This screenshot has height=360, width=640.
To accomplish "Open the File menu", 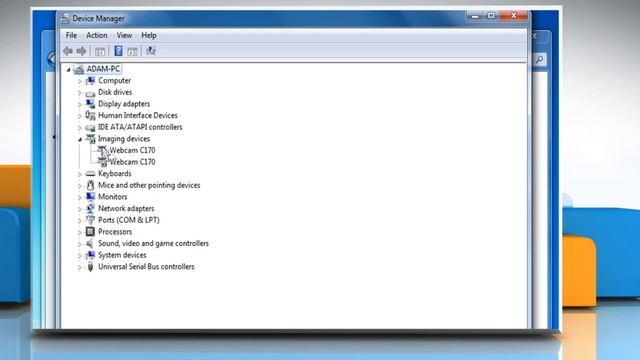I will tap(71, 36).
